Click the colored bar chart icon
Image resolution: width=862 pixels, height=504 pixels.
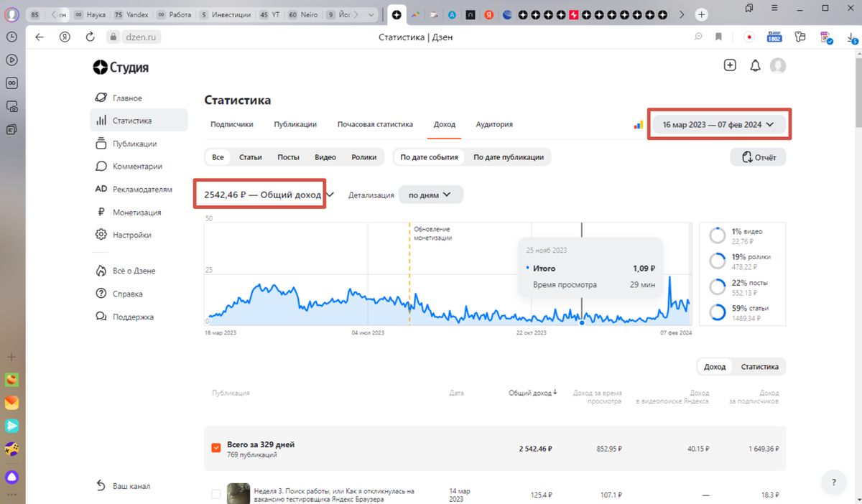tap(638, 125)
